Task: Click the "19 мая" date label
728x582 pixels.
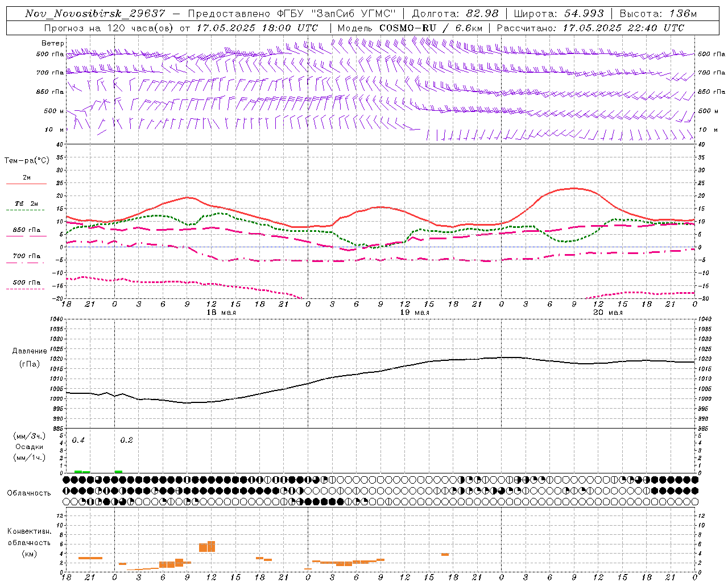Action: tap(414, 313)
